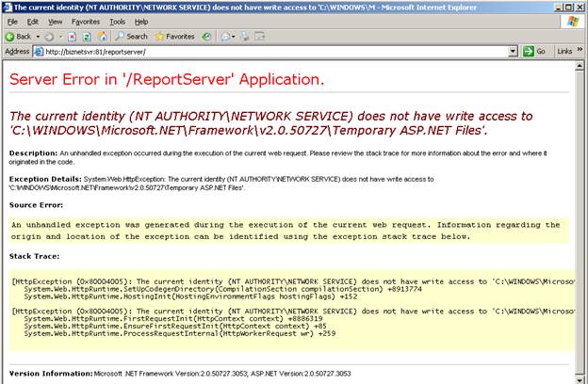The width and height of the screenshot is (588, 384).
Task: Click the vertical scrollbar up arrow
Action: [x=580, y=66]
